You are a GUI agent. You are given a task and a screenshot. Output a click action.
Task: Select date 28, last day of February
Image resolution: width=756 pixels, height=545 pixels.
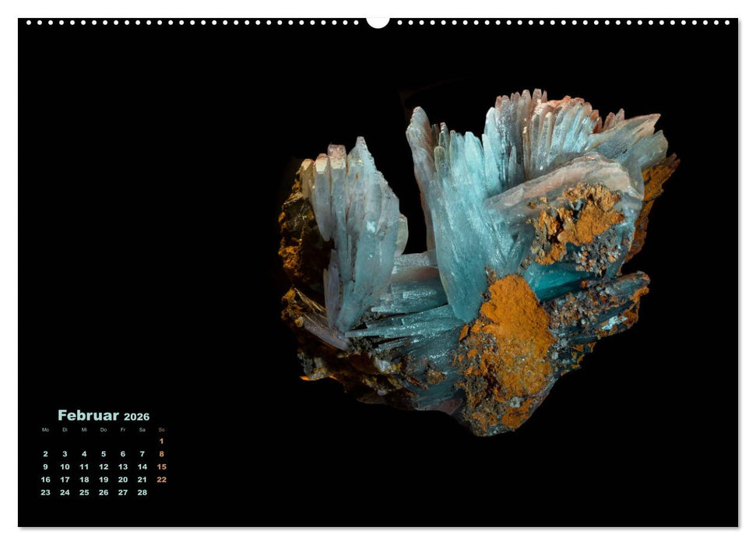142,492
